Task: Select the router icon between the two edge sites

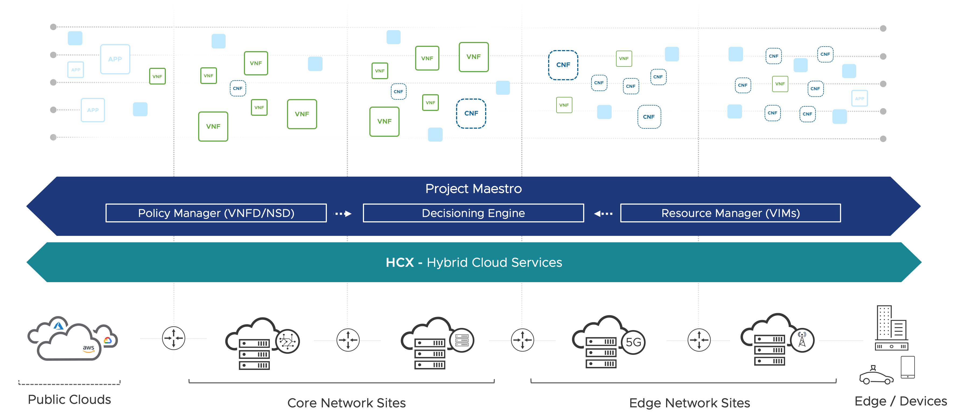Action: [x=699, y=340]
